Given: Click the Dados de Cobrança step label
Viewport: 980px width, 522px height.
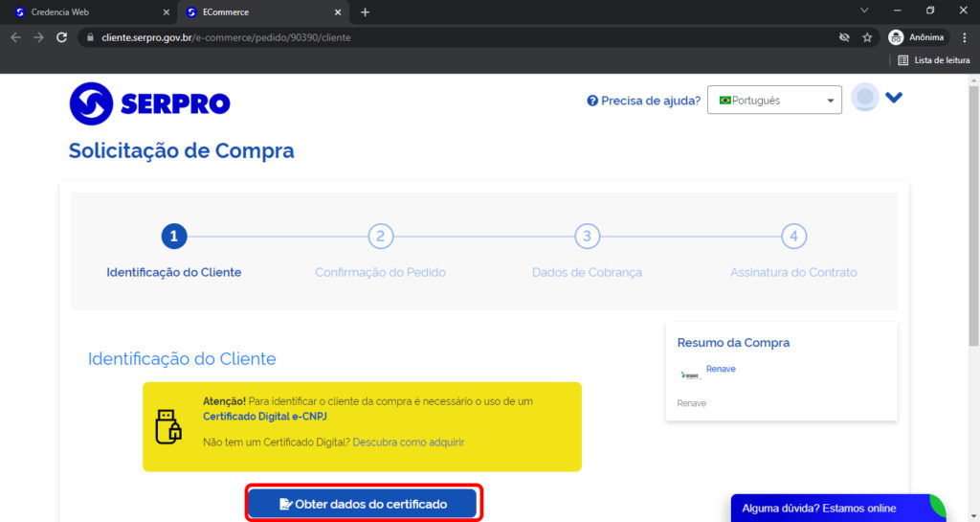Looking at the screenshot, I should pyautogui.click(x=587, y=273).
